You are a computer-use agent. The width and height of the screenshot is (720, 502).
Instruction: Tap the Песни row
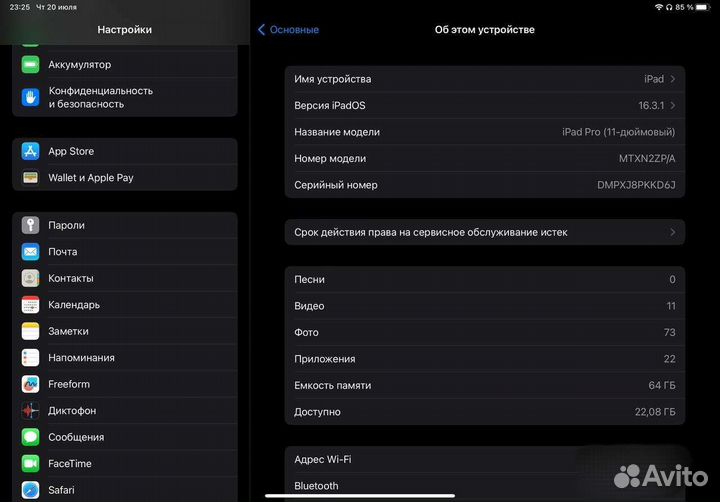tap(485, 279)
